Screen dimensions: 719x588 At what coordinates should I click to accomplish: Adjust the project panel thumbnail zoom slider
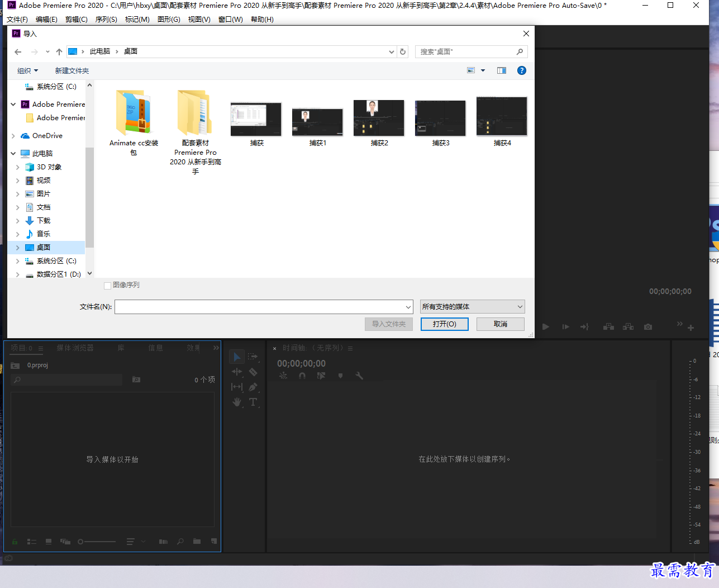point(96,542)
